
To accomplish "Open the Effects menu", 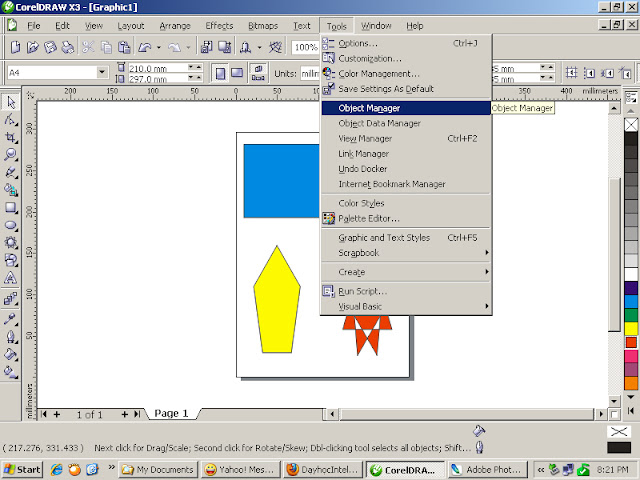I will pos(219,26).
